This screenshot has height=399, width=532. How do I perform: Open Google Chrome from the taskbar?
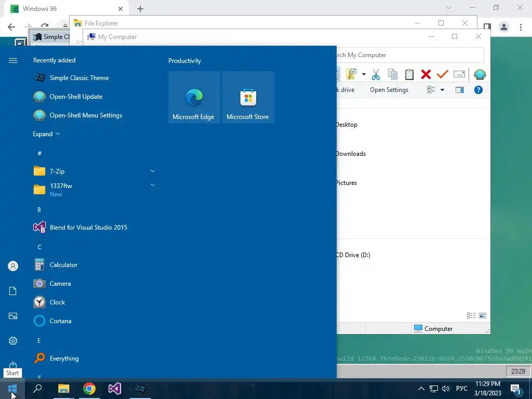click(x=89, y=389)
